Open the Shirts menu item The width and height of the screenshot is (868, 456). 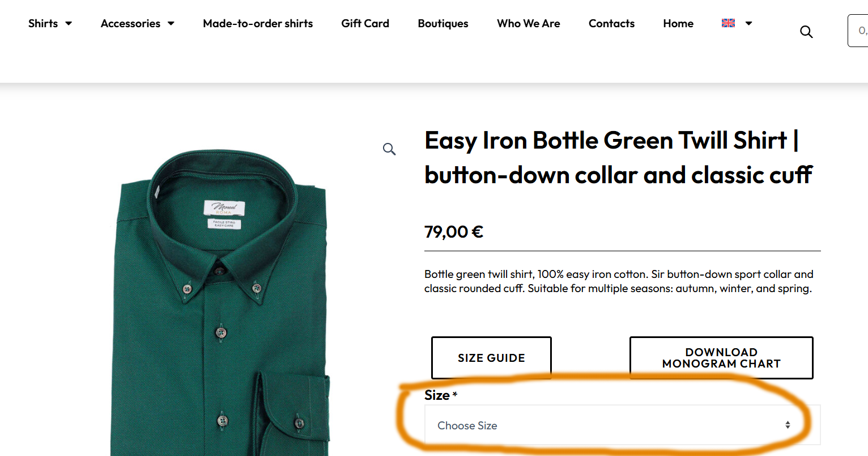point(43,23)
